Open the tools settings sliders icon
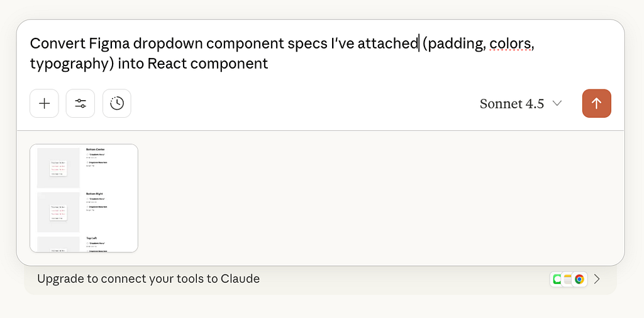Viewport: 644px width, 318px height. coord(80,104)
